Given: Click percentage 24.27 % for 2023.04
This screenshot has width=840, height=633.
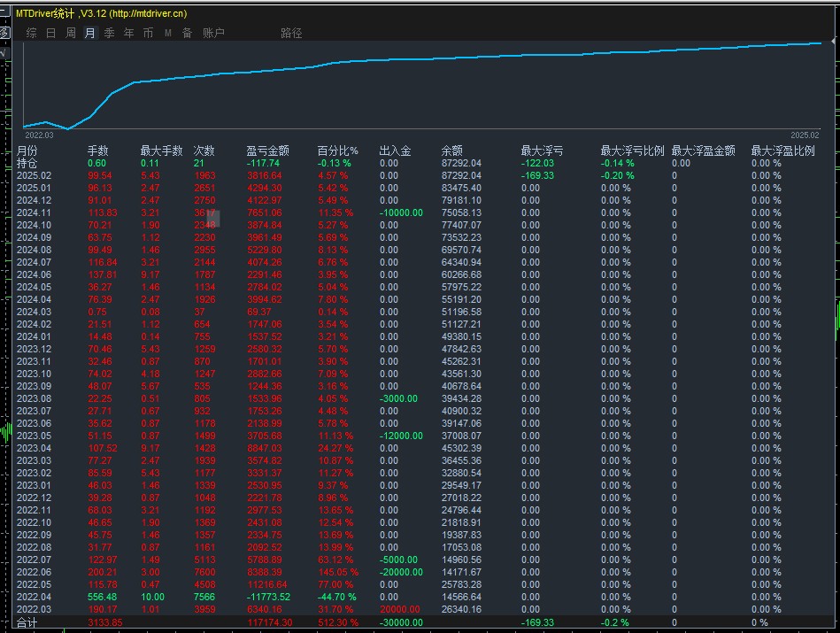Looking at the screenshot, I should pos(335,448).
